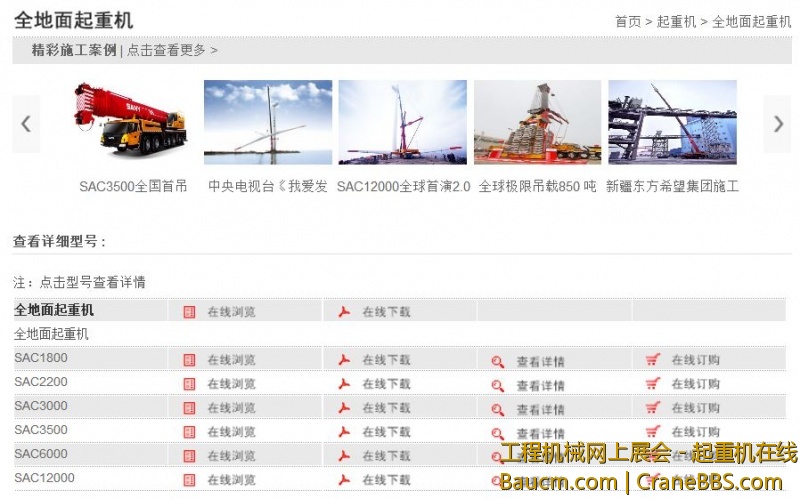Click the browse icon for SAC3500

point(189,432)
